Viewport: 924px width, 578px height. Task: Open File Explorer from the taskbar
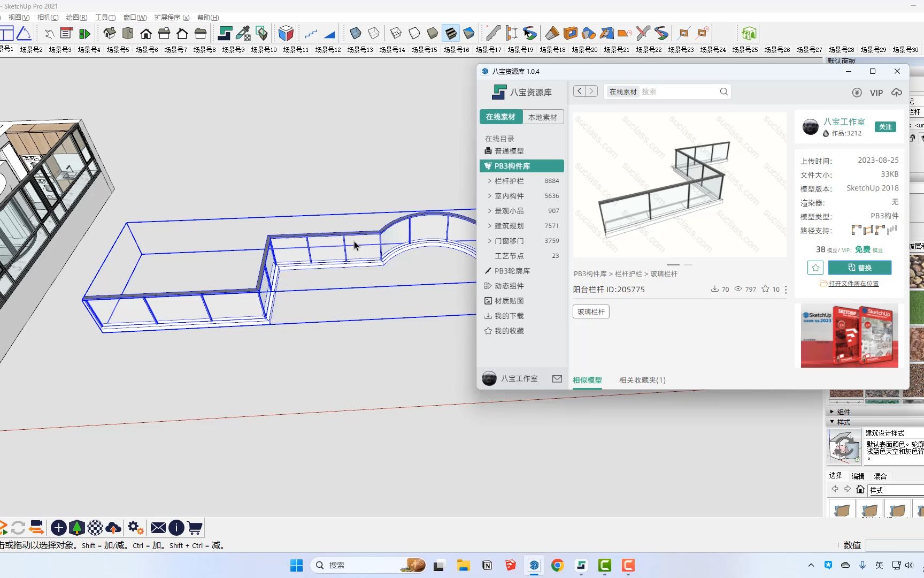pos(463,565)
